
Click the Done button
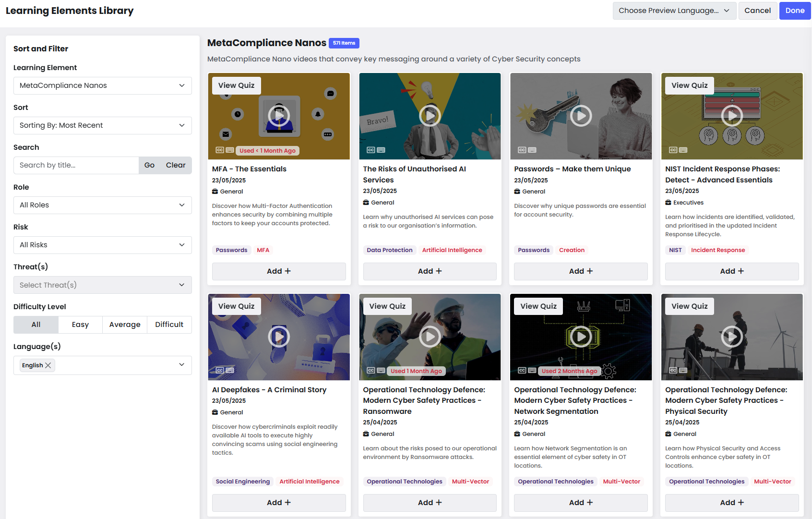point(795,11)
